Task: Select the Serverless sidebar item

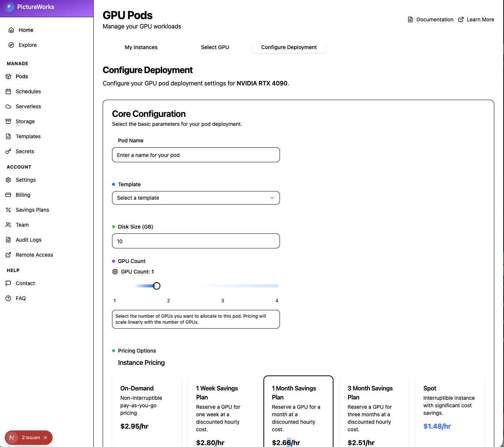Action: (x=28, y=106)
